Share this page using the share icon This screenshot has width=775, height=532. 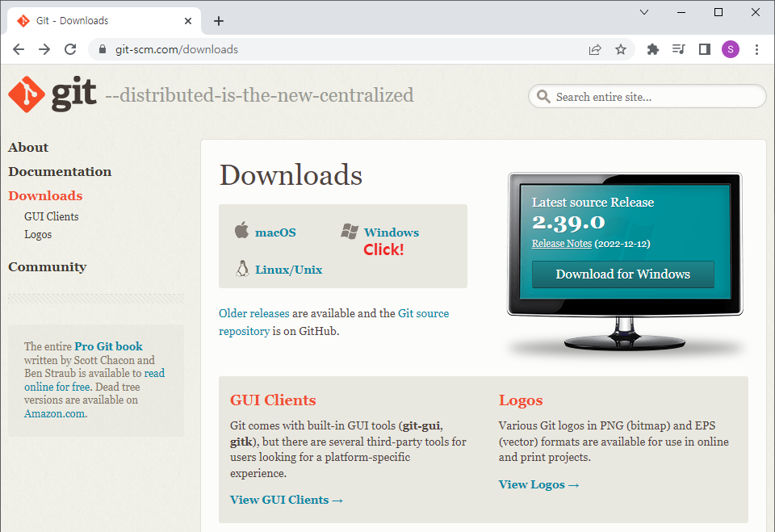click(x=595, y=49)
